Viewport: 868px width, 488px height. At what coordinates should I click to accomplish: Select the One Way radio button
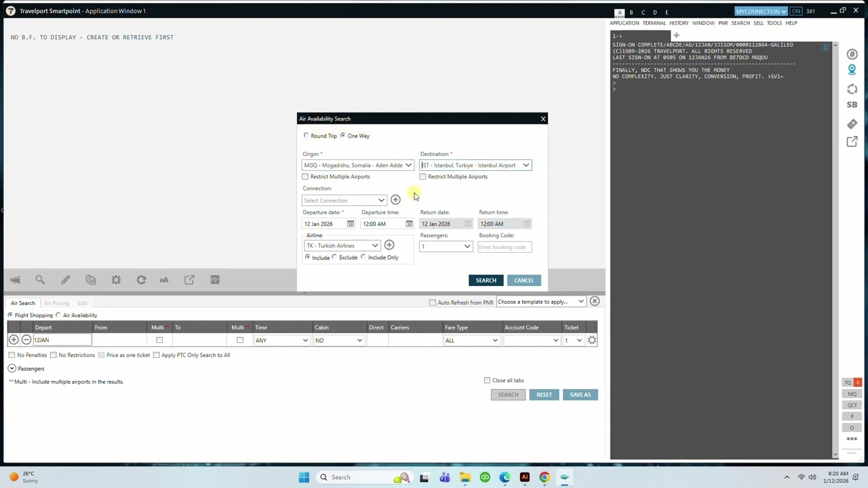point(343,136)
